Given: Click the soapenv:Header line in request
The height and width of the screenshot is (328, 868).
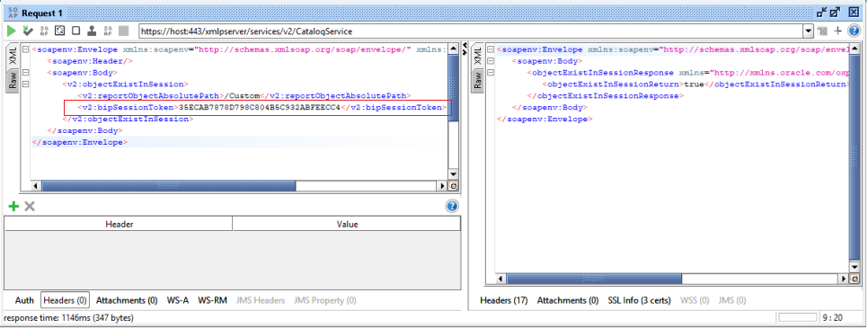Looking at the screenshot, I should pyautogui.click(x=90, y=61).
